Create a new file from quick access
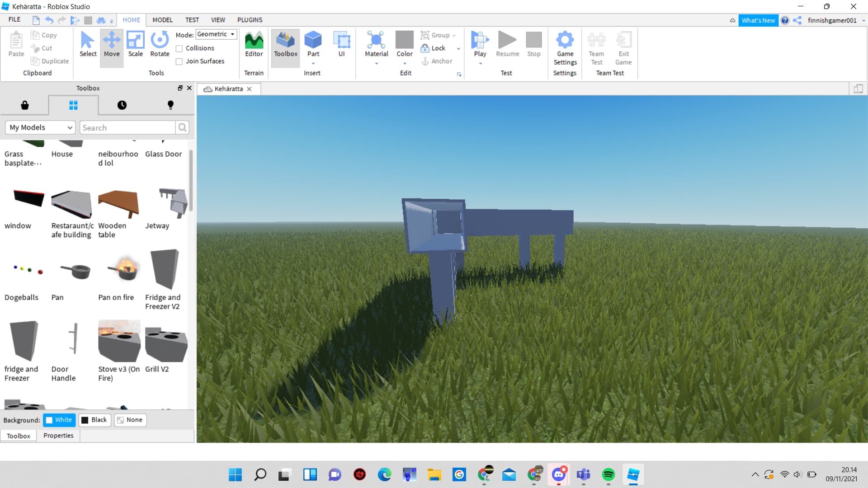Viewport: 868px width, 488px height. [x=36, y=20]
